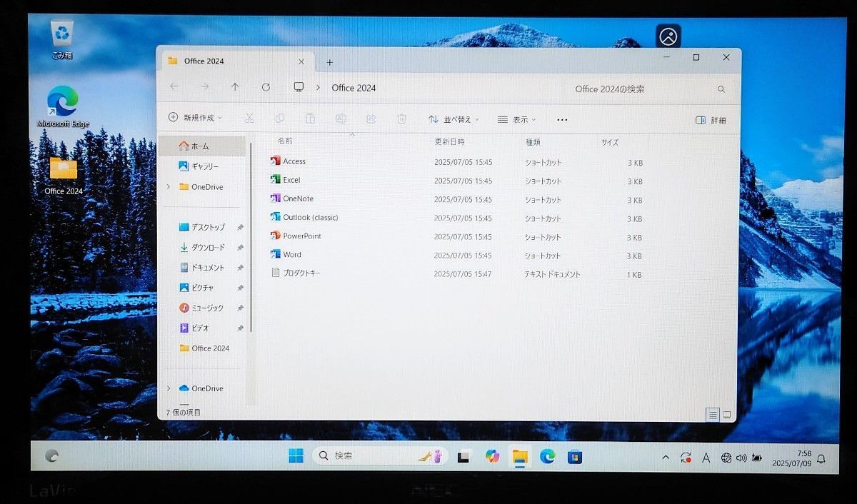This screenshot has width=857, height=504.
Task: Add a new Explorer tab
Action: [x=329, y=62]
